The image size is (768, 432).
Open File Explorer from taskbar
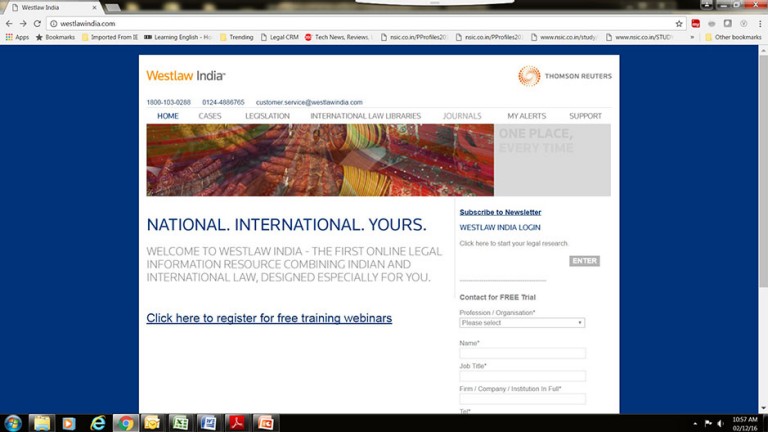coord(42,423)
